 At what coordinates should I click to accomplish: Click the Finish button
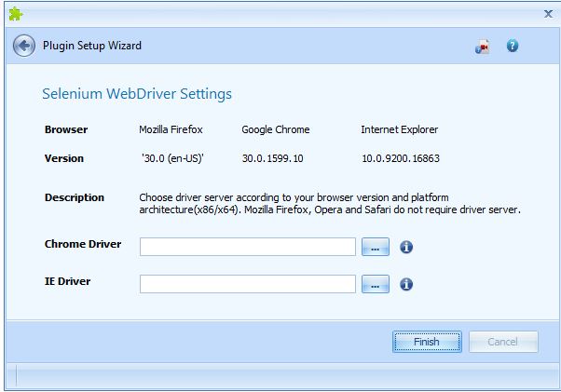pos(427,342)
